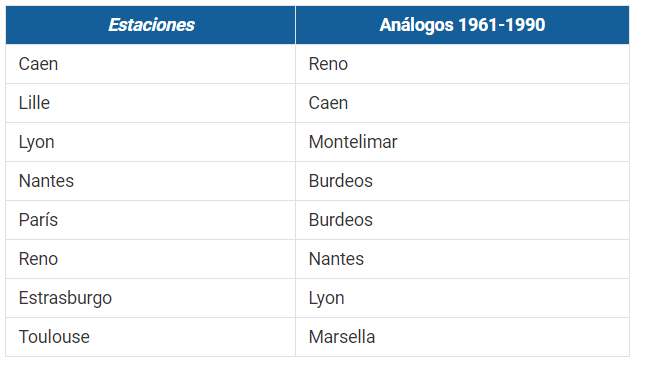Image resolution: width=648 pixels, height=372 pixels.
Task: Click Nantes analog in Reno row
Action: (462, 259)
